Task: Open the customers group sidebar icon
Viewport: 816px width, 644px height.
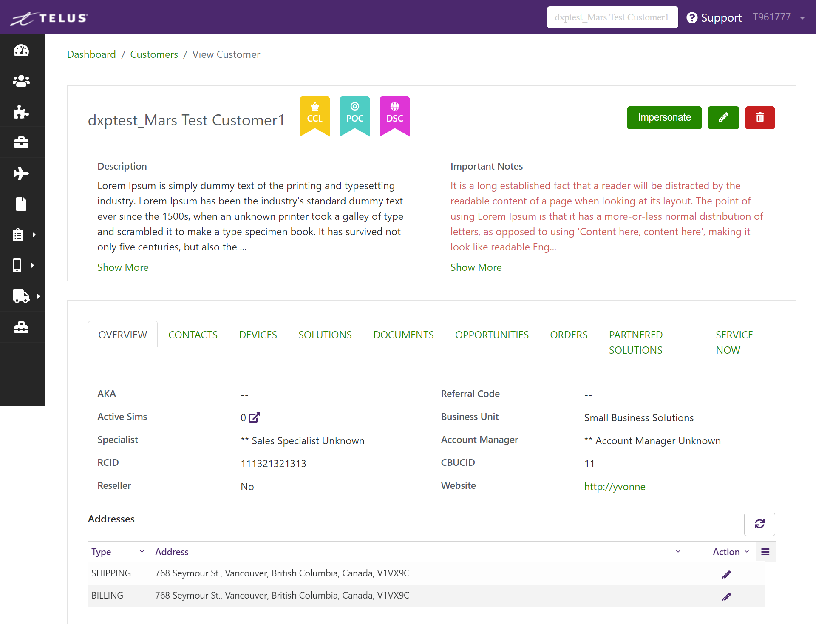Action: tap(21, 81)
